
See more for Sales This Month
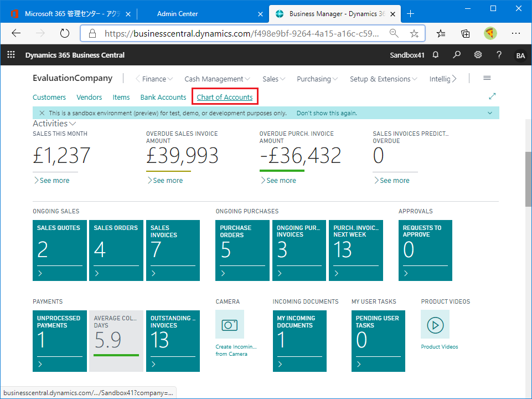click(x=51, y=180)
